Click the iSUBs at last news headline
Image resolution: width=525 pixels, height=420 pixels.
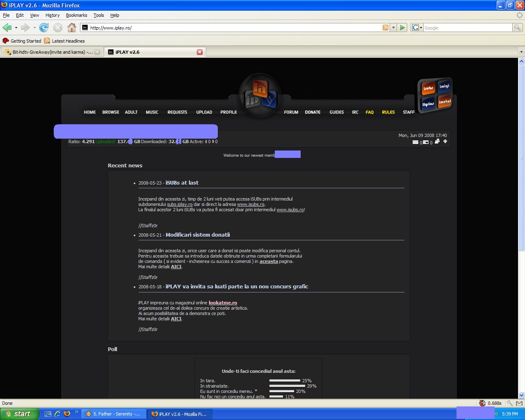click(182, 183)
